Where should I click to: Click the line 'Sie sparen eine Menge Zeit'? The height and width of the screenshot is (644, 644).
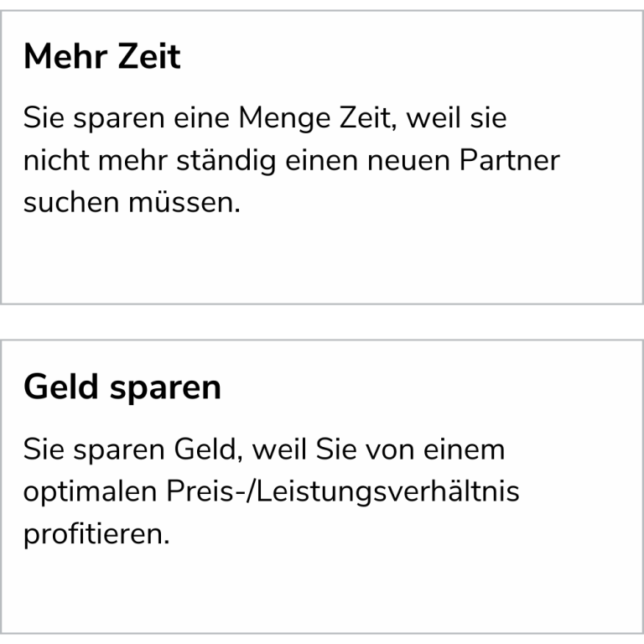[x=210, y=119]
